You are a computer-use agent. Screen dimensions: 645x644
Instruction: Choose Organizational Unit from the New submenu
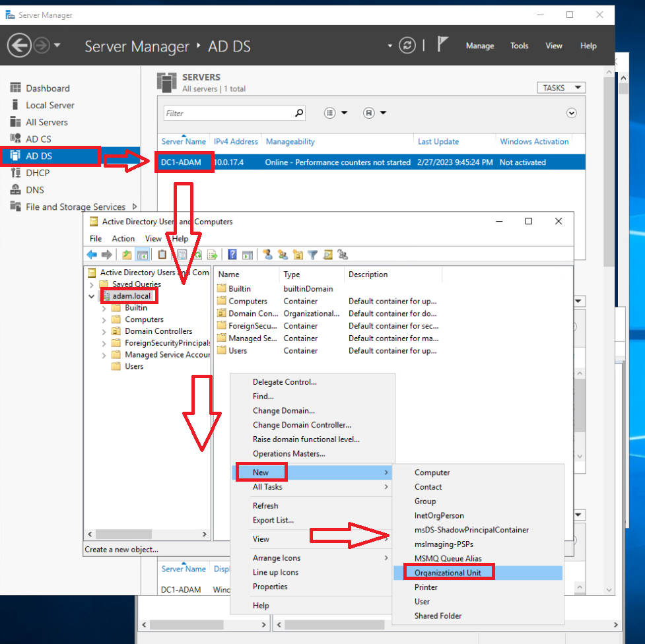(x=478, y=573)
